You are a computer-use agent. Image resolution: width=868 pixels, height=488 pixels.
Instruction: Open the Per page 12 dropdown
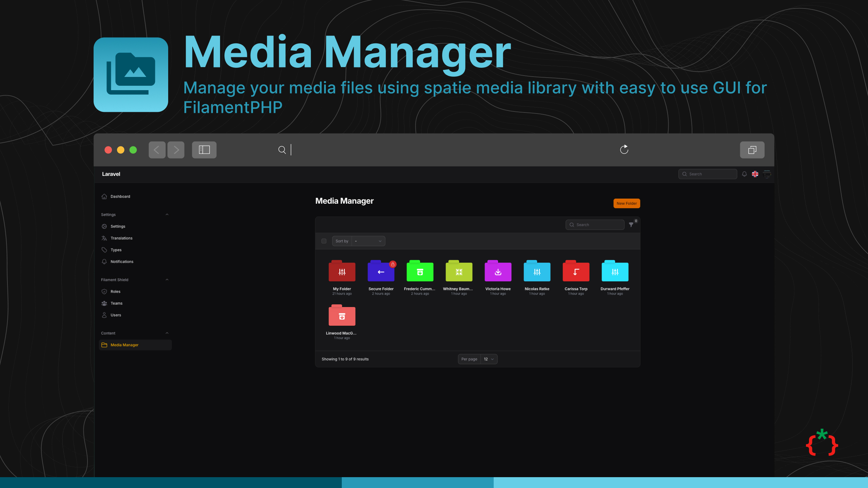[x=489, y=359]
